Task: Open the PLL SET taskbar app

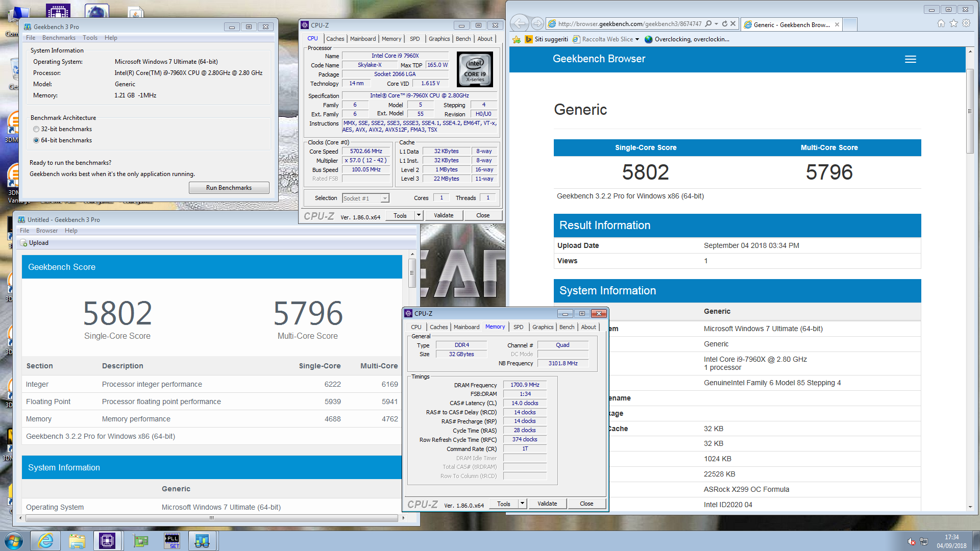Action: (172, 541)
